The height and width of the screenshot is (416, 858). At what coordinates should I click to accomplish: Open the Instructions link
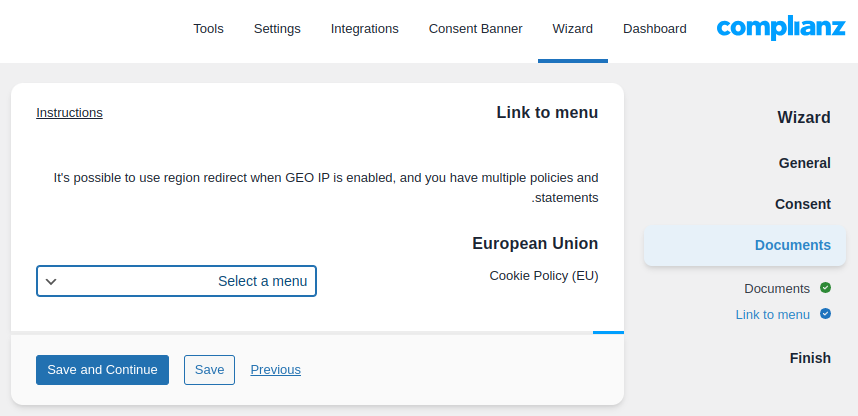[69, 113]
